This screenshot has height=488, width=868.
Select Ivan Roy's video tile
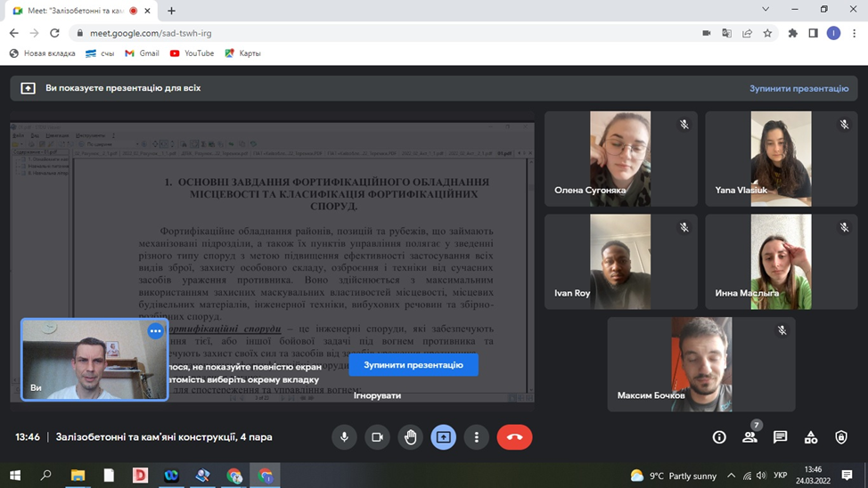pos(620,262)
